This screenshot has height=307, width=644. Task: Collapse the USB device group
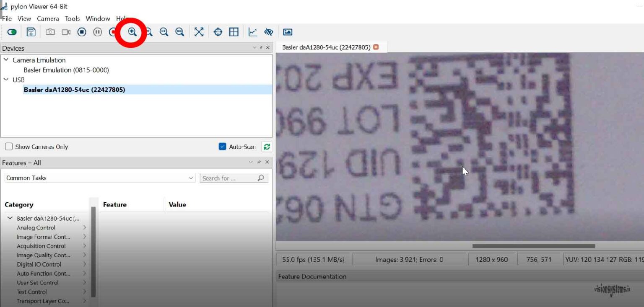[x=6, y=80]
